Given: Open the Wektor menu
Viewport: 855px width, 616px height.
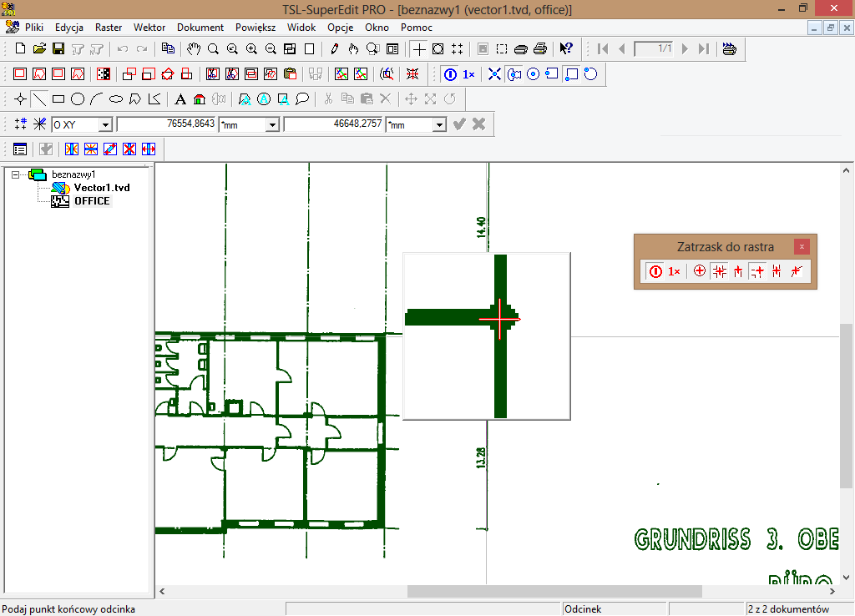Looking at the screenshot, I should (x=149, y=27).
